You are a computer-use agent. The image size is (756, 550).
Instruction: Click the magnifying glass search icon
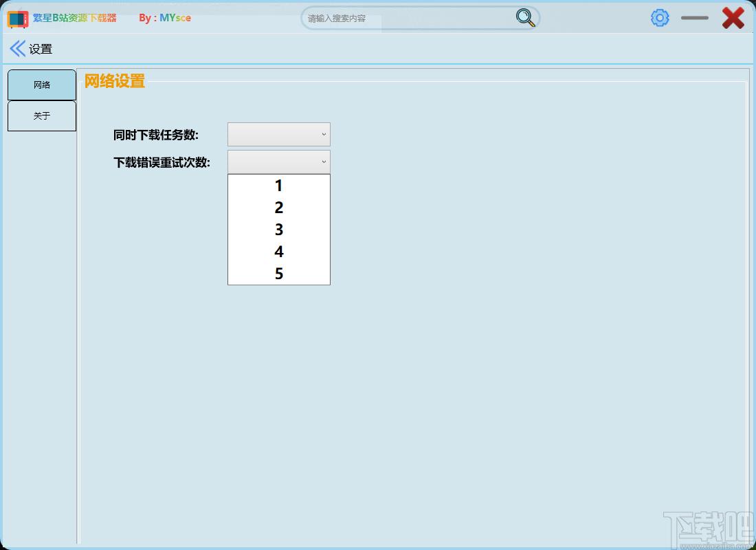[525, 18]
